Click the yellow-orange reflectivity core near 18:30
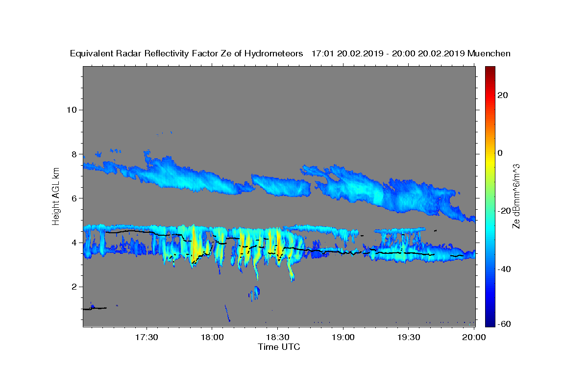 tap(278, 246)
